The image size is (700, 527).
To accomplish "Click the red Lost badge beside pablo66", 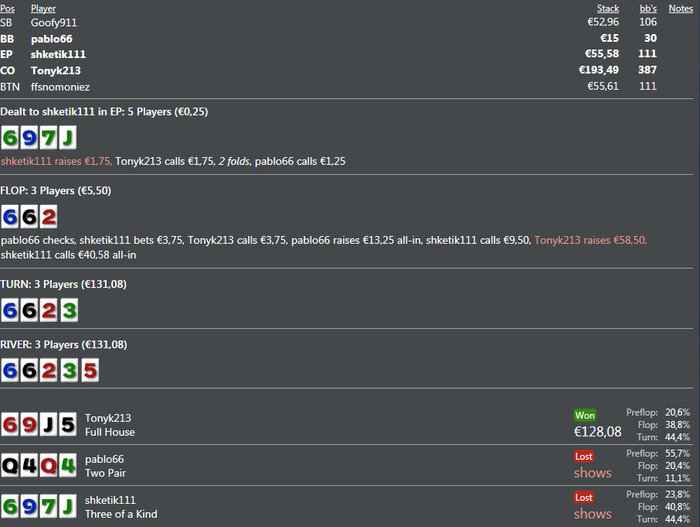I will point(584,456).
